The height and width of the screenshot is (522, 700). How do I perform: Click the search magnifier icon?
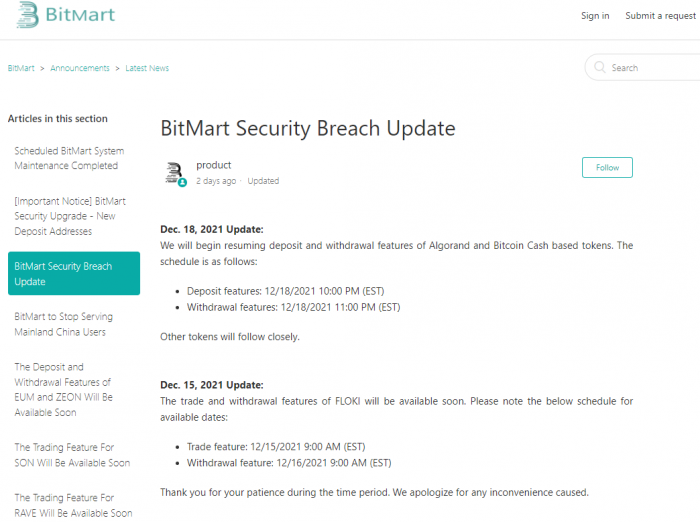[x=600, y=68]
